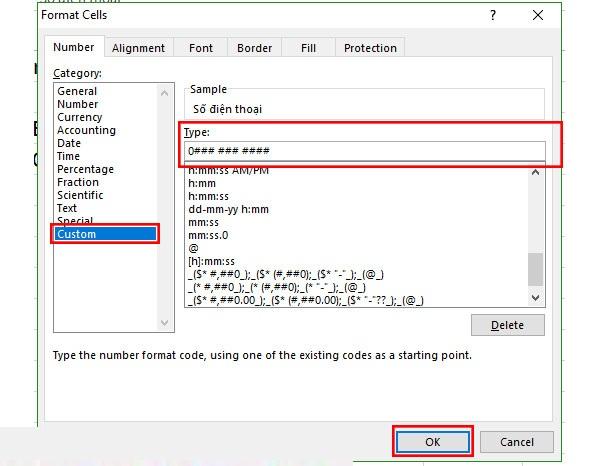This screenshot has width=600, height=466.
Task: Cancel the Format Cells dialog
Action: [x=517, y=442]
